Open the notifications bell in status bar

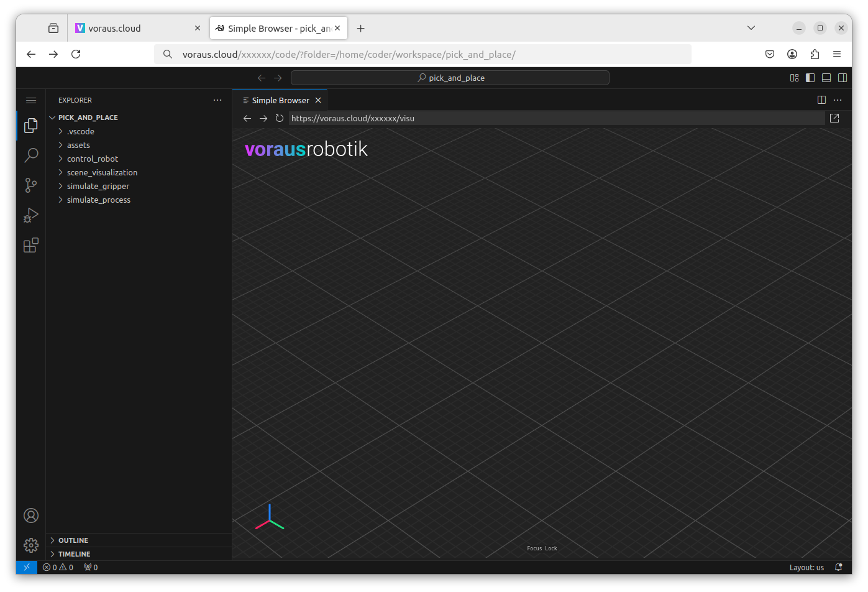(x=839, y=567)
